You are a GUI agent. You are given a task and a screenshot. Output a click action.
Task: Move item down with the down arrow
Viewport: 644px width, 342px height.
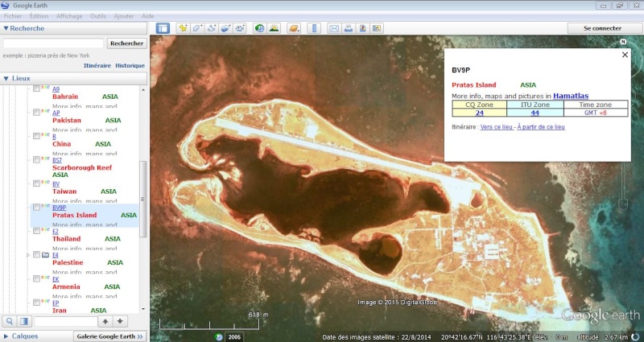click(x=120, y=321)
